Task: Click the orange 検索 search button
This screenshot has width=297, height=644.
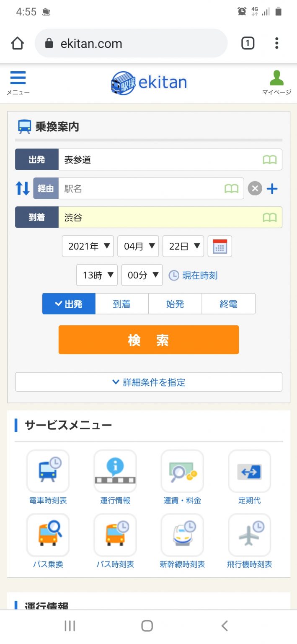Action: (149, 340)
